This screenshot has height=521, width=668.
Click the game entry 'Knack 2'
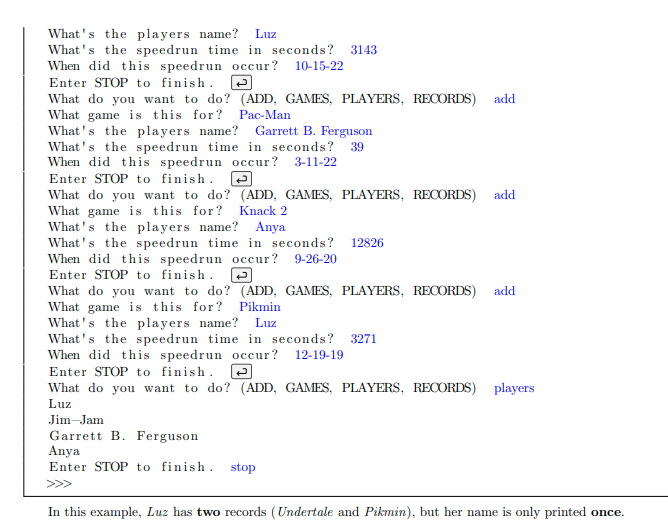pos(263,211)
